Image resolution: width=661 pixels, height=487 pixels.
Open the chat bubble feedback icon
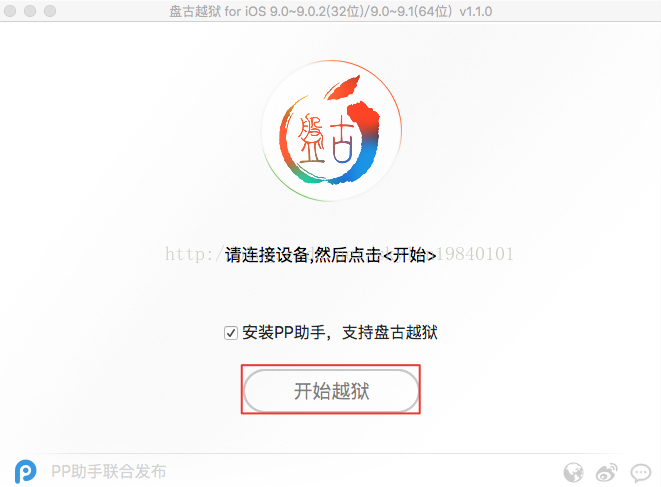pos(641,473)
